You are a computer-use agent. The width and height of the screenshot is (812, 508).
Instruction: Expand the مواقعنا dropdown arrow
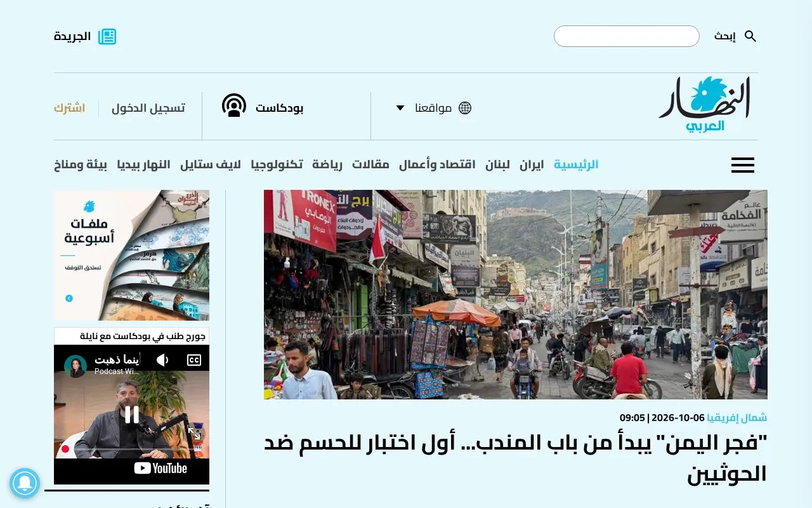(400, 108)
